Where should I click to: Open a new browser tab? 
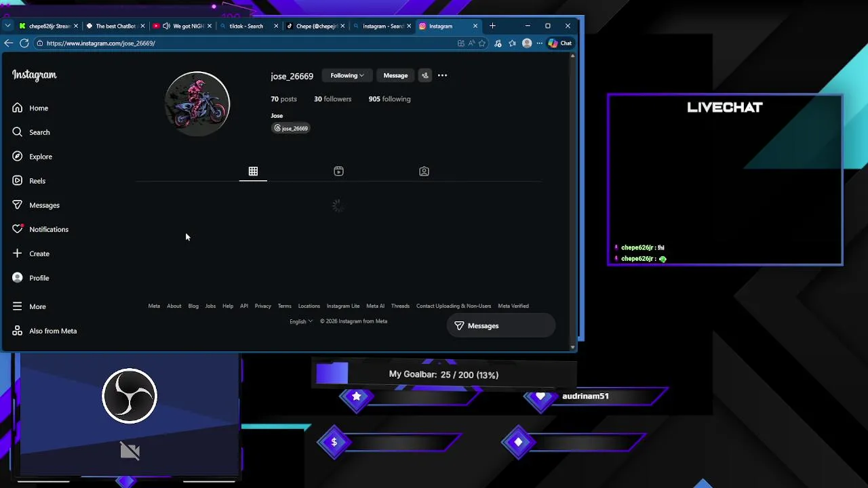click(x=492, y=26)
